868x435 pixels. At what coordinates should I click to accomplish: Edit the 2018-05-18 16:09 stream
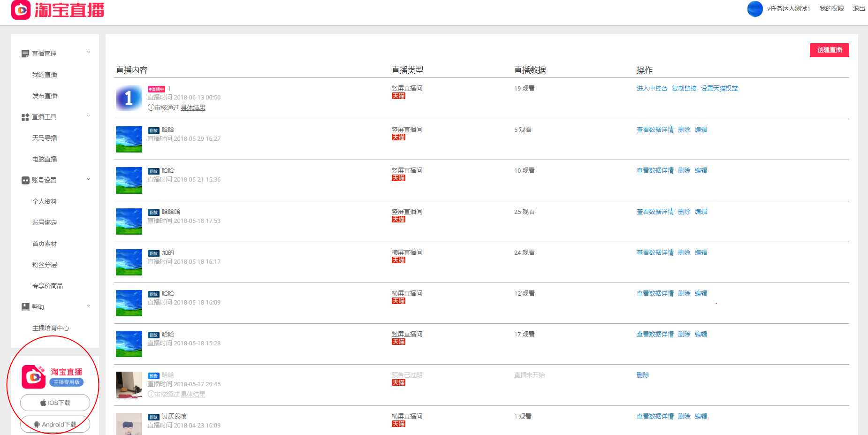[x=701, y=293]
